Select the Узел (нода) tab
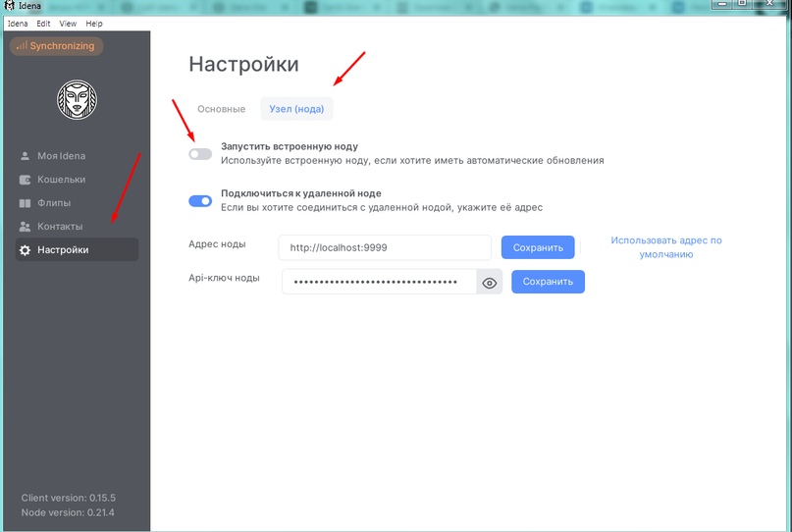 point(296,109)
